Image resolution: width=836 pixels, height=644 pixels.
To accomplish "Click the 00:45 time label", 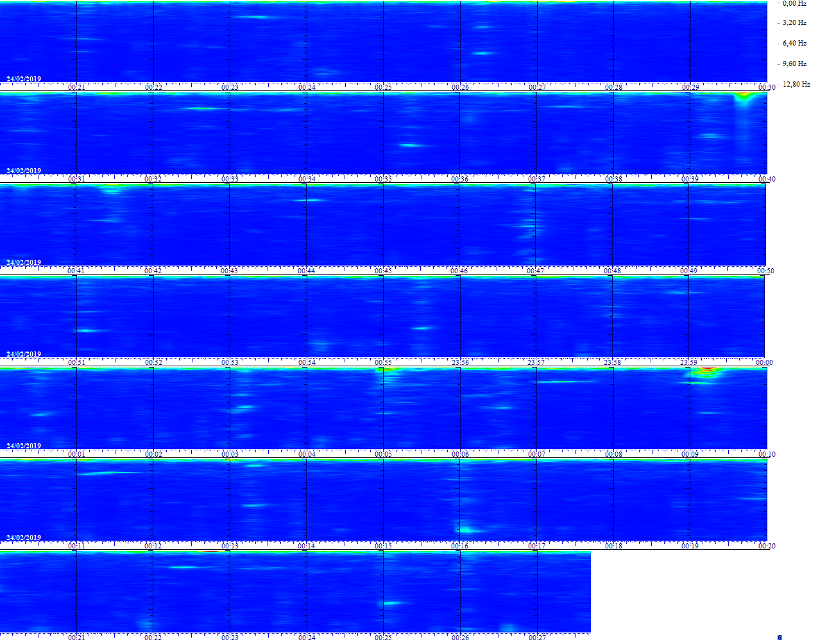I will [x=383, y=271].
